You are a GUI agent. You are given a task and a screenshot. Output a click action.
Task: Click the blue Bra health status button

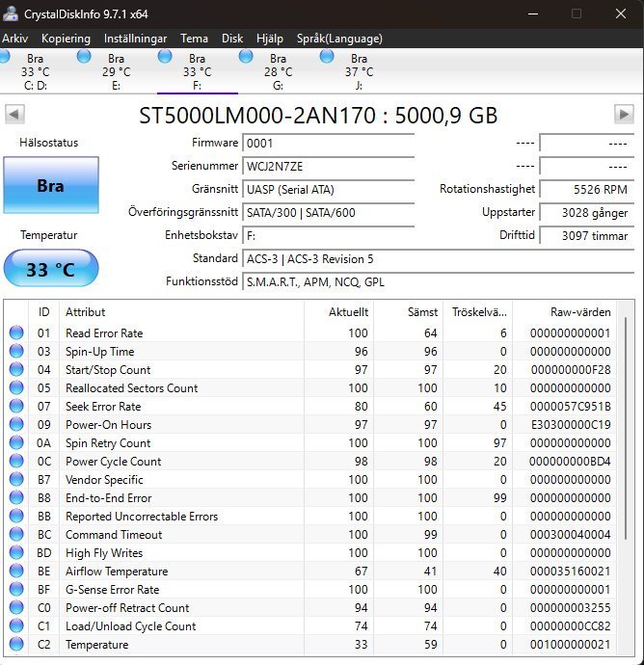click(x=50, y=186)
